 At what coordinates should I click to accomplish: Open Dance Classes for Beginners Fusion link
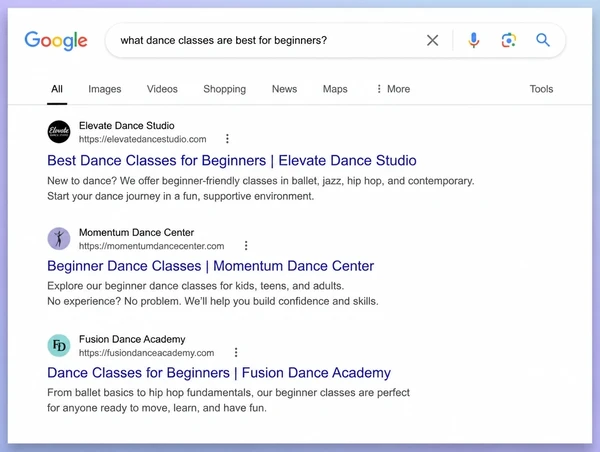coord(219,373)
